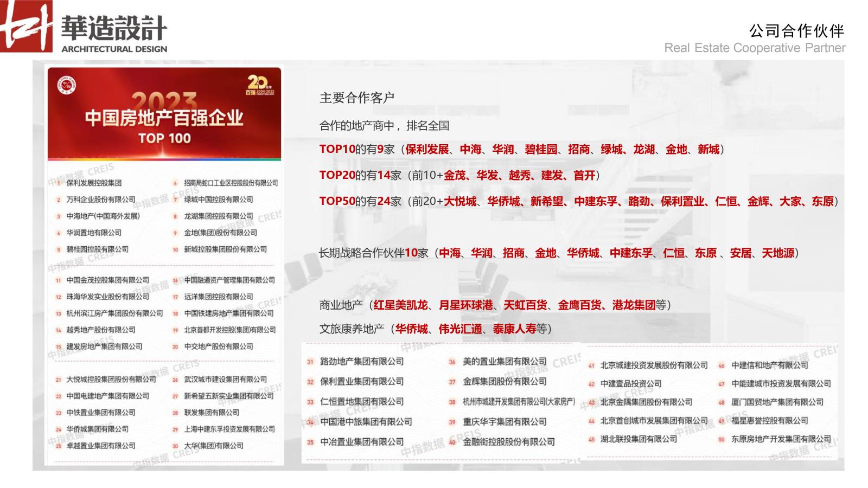868x488 pixels.
Task: Click rank 1 '保利发展控股集团' row
Action: coord(90,183)
